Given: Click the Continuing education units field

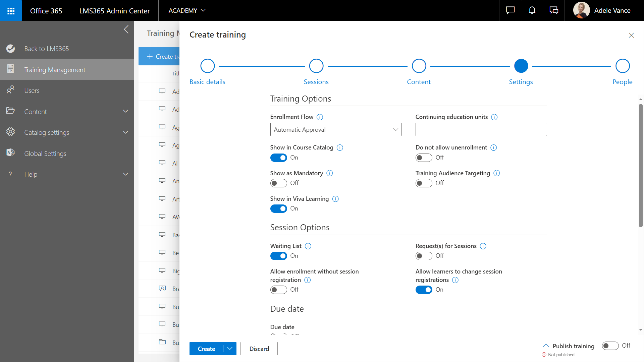Looking at the screenshot, I should (481, 129).
